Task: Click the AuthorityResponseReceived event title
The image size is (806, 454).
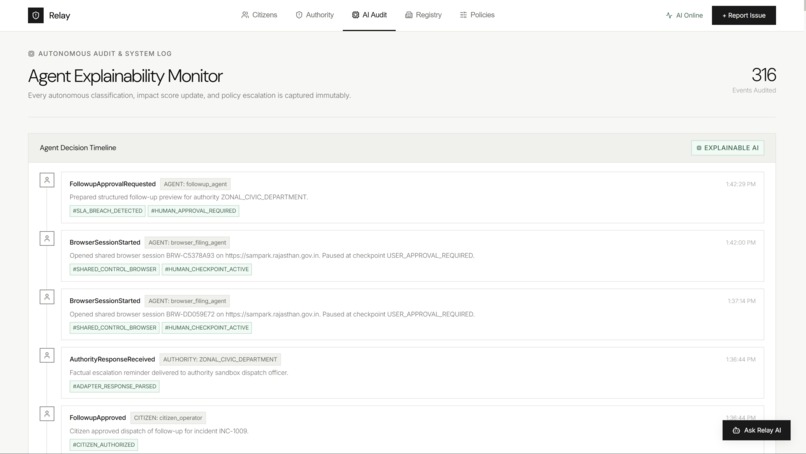Action: 112,359
